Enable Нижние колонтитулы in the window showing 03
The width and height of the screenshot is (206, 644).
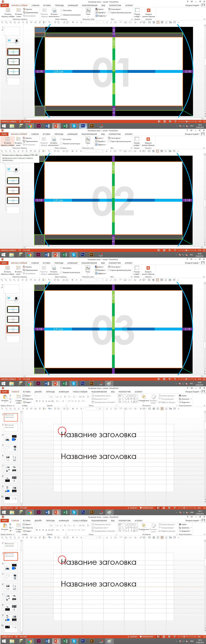61,272
